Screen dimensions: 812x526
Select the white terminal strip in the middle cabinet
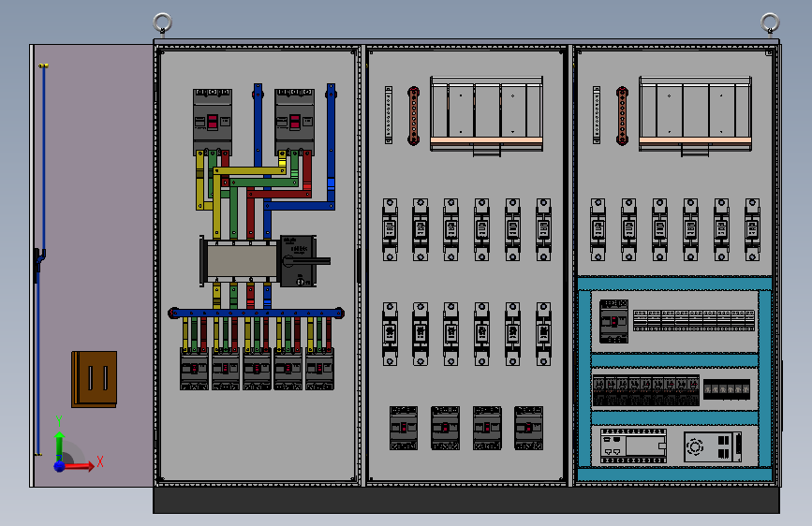[x=389, y=115]
